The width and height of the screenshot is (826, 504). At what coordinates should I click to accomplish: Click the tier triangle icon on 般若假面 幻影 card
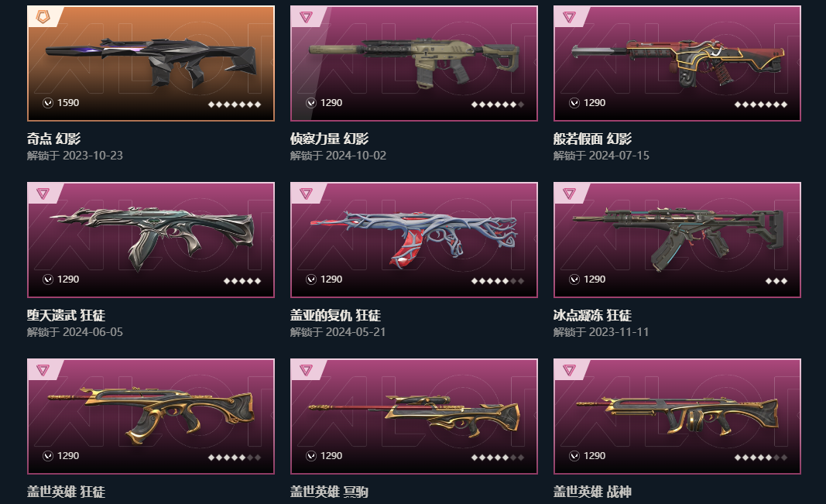[569, 17]
